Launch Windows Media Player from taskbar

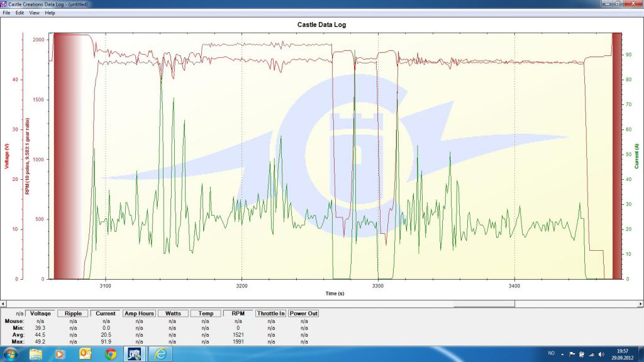pos(61,353)
